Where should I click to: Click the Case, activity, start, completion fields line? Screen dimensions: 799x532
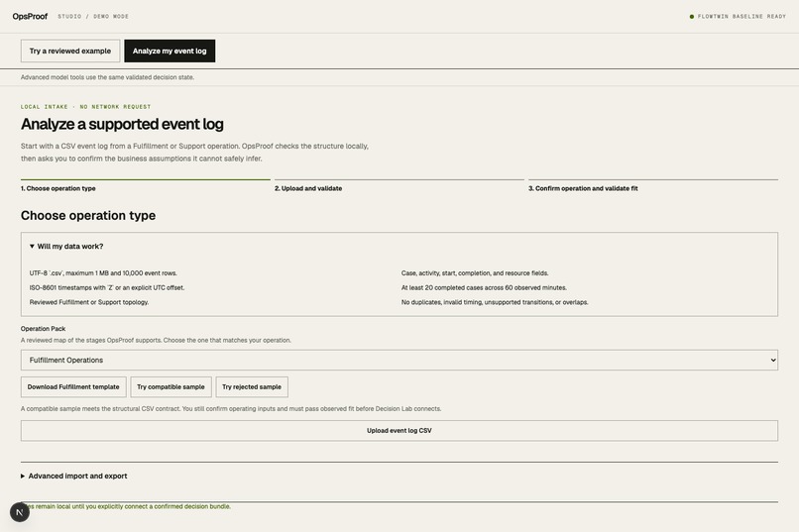[475, 273]
